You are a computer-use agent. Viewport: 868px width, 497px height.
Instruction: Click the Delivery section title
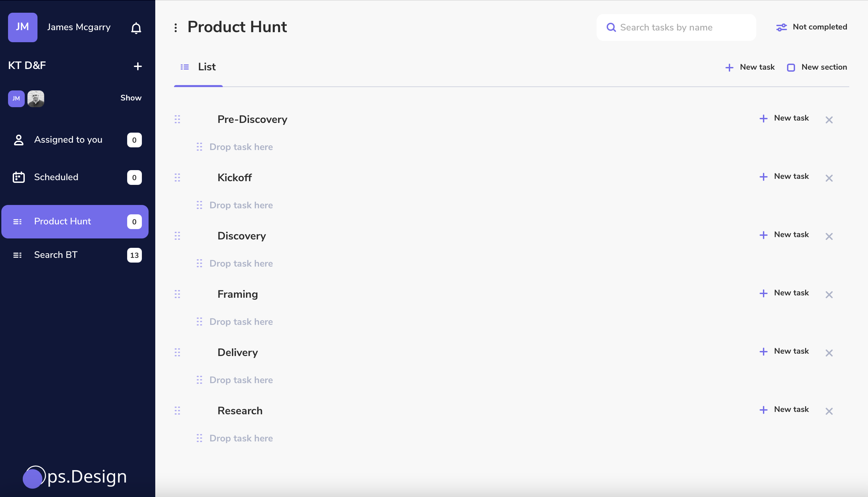coord(238,353)
